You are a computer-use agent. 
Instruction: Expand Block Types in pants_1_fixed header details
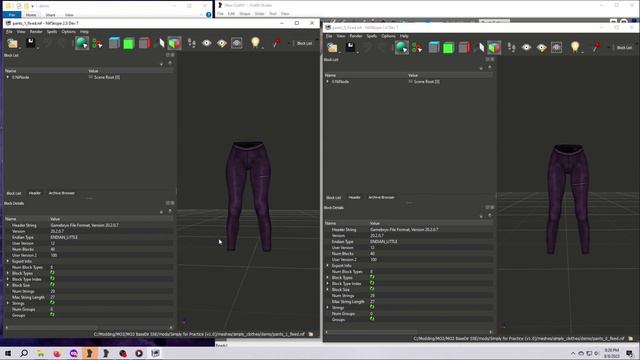7,273
